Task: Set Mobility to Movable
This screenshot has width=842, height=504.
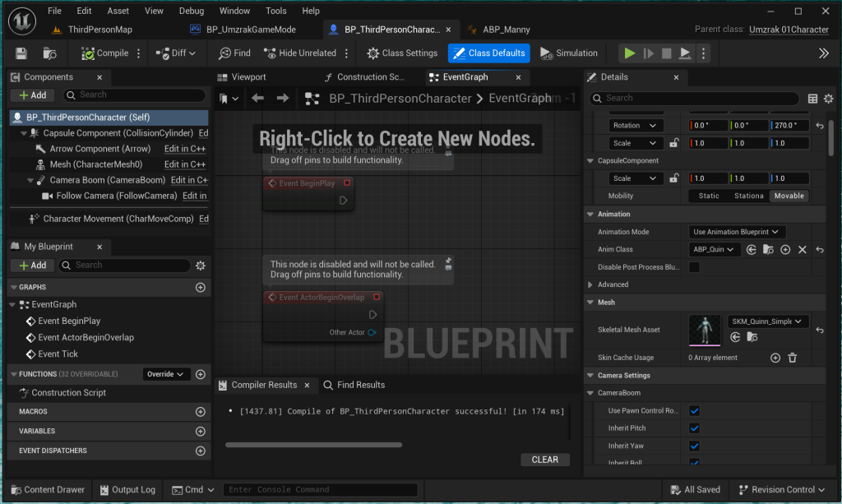Action: (x=789, y=196)
